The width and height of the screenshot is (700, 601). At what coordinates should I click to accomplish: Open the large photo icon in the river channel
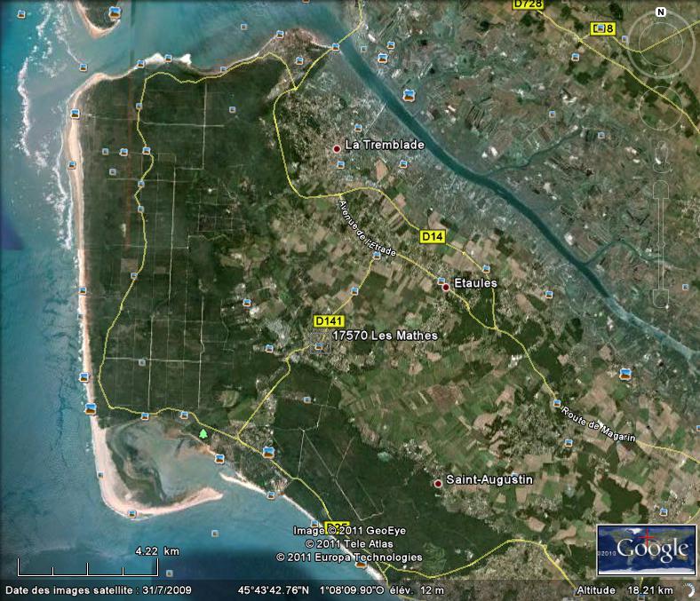(409, 94)
